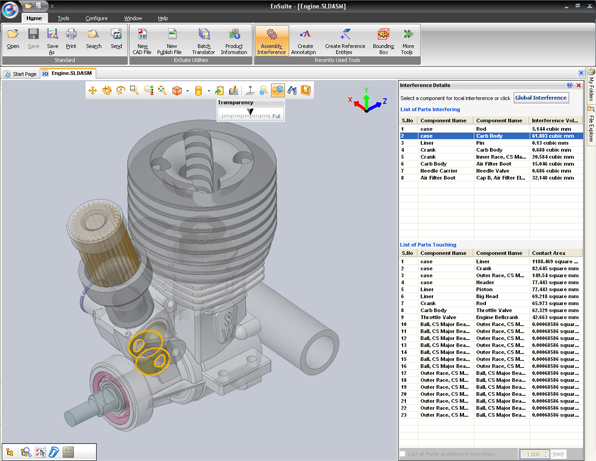Select interference row Needle Carrier, Needle Valve
596x461 pixels.
[491, 171]
